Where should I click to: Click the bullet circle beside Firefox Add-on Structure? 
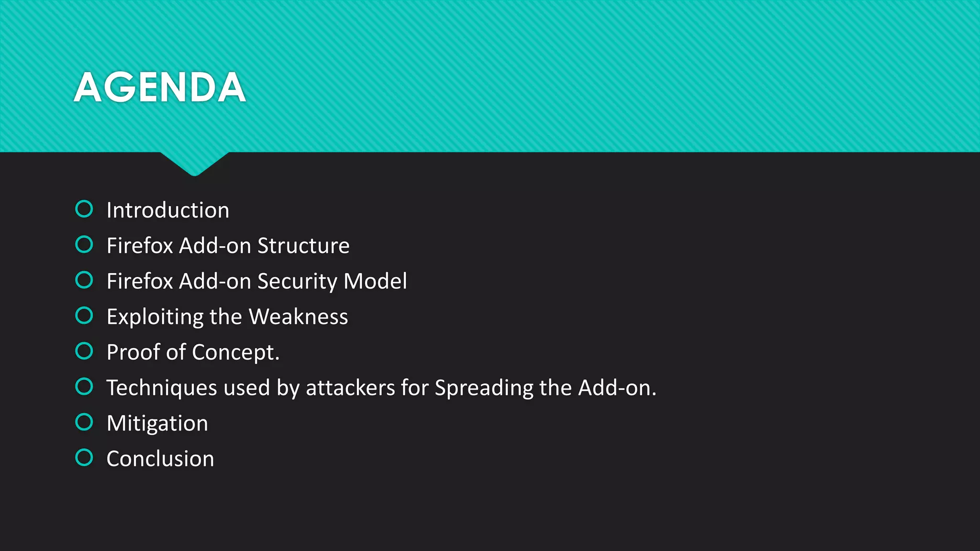[84, 244]
